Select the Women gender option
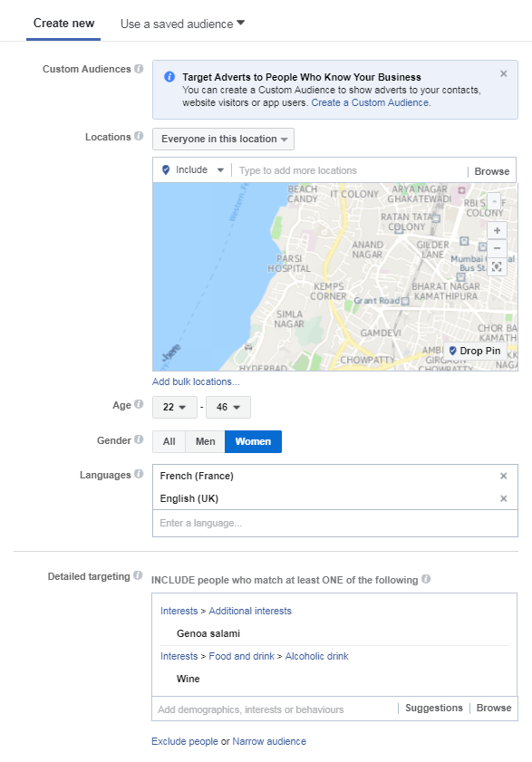Viewport: 532px width, 762px height. click(253, 441)
